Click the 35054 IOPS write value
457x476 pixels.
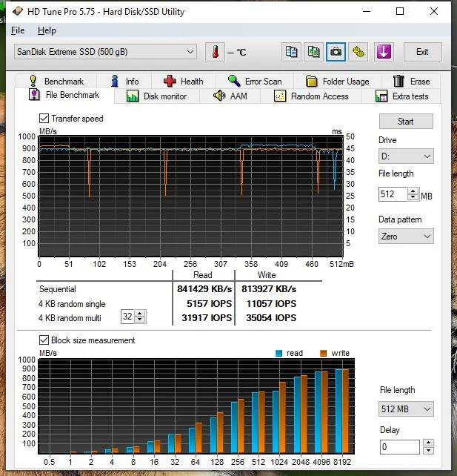[x=271, y=317]
